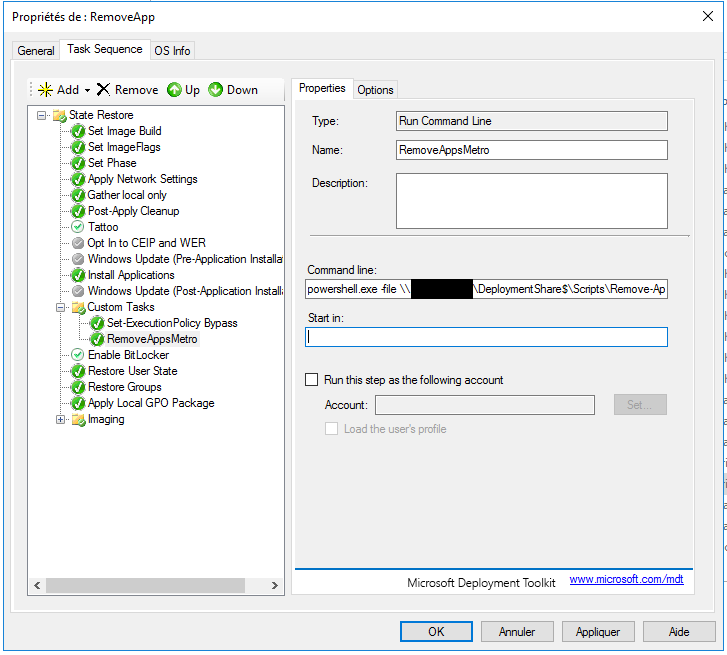Click the Add star icon in toolbar
727x655 pixels.
pyautogui.click(x=45, y=90)
